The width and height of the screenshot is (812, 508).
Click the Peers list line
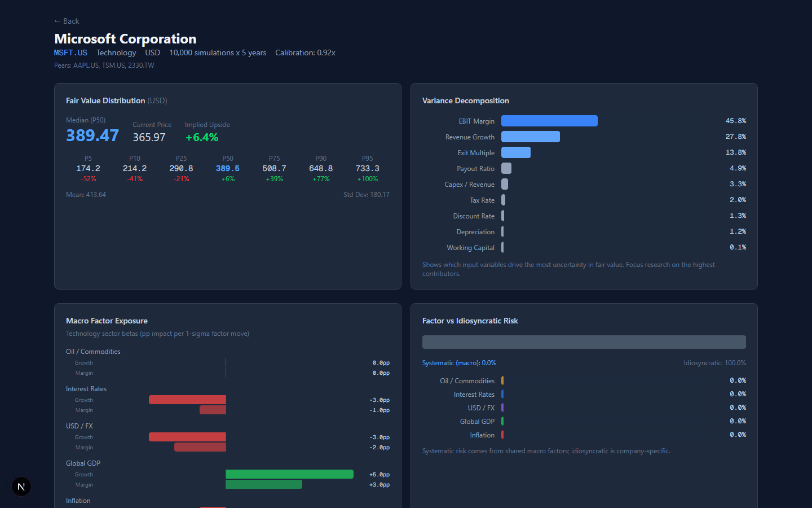tap(104, 65)
